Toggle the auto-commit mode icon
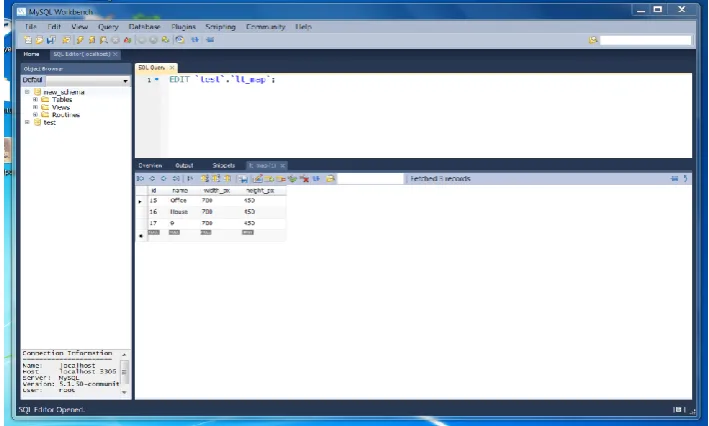Viewport: 709px width, 426px height. [165, 40]
